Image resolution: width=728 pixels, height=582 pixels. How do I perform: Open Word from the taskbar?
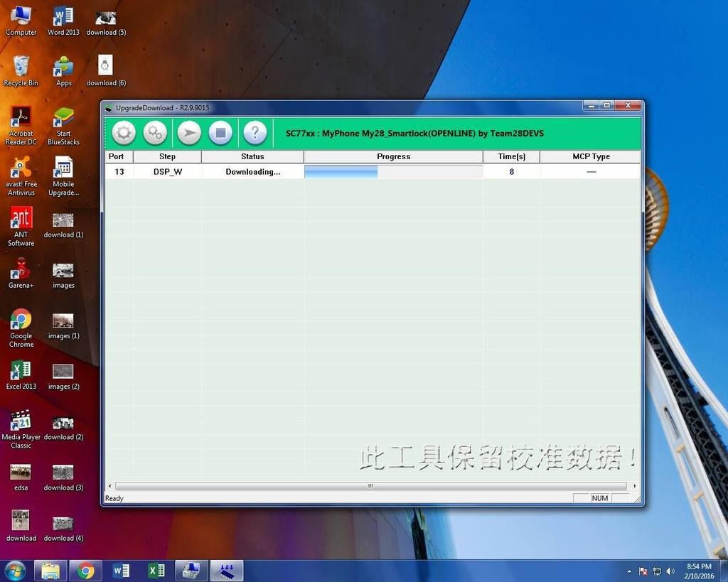pyautogui.click(x=121, y=571)
